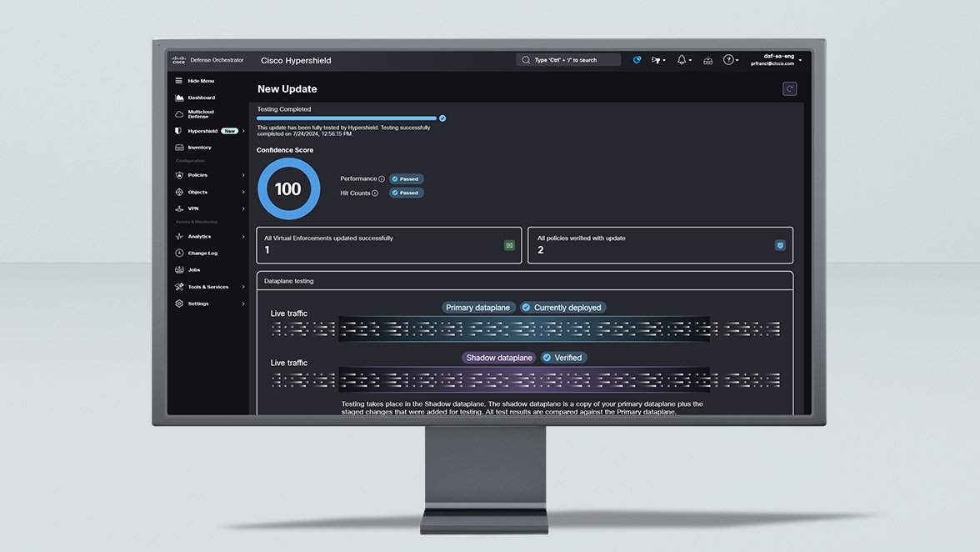Viewport: 980px width, 552px height.
Task: Click the Cisco Hypershield title text
Action: tap(296, 61)
